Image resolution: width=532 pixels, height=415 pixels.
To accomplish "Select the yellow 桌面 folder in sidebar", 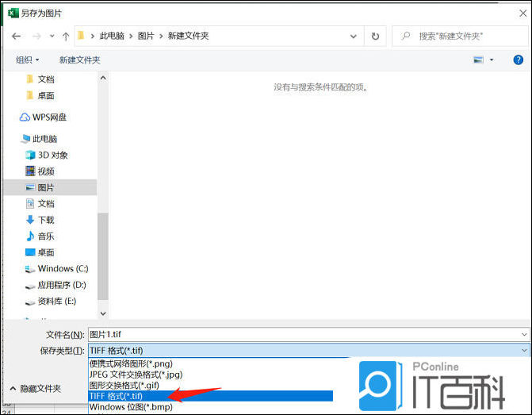I will [46, 96].
